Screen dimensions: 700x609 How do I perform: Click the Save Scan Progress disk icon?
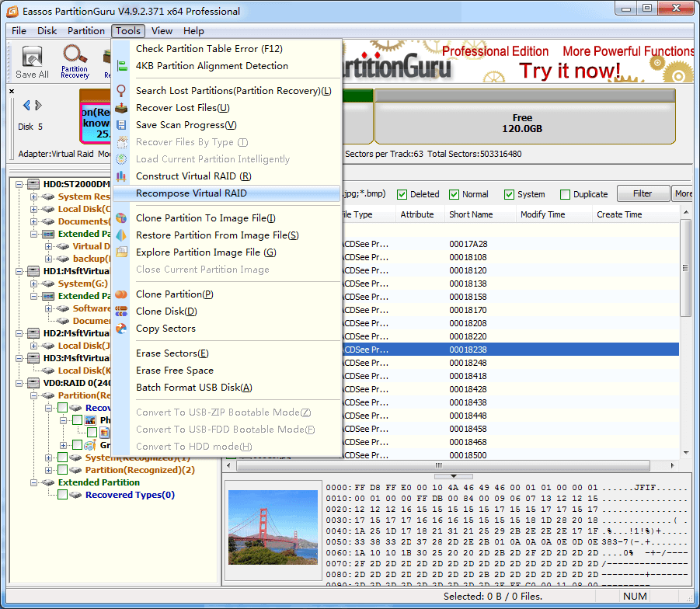coord(121,125)
